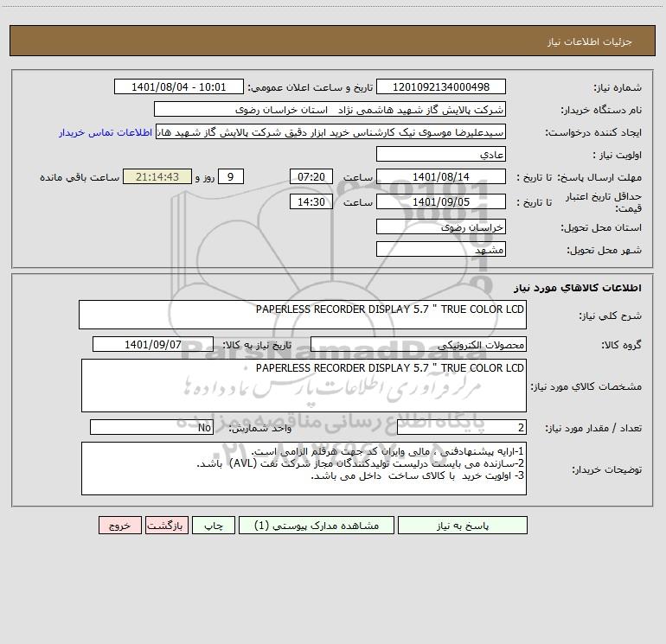Click the label نام دستگاه خریدار

coord(601,110)
